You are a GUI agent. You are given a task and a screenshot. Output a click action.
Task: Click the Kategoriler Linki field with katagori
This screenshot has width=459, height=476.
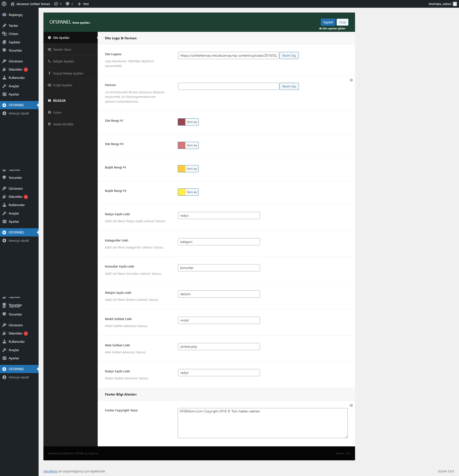pos(219,242)
